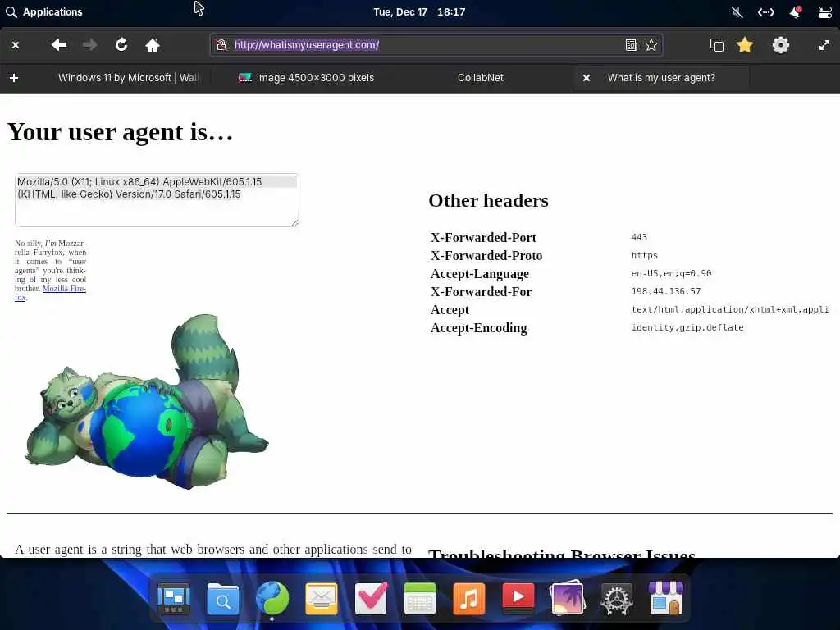Reload the page with the refresh icon
Screen dimensions: 840x630
click(x=121, y=45)
